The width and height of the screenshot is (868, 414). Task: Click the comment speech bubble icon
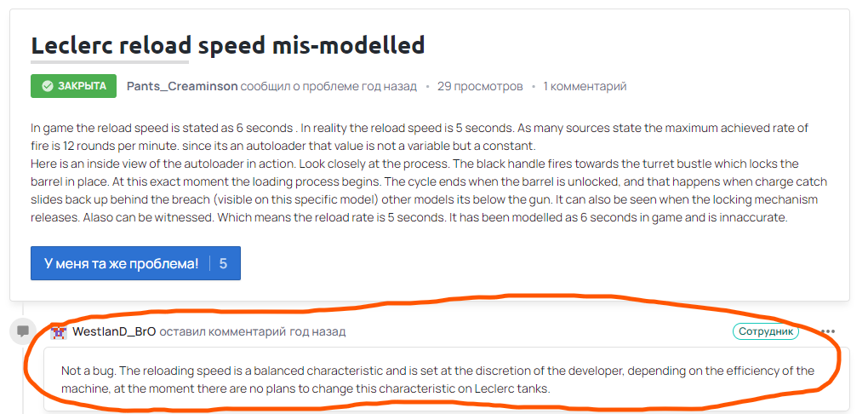[x=23, y=331]
